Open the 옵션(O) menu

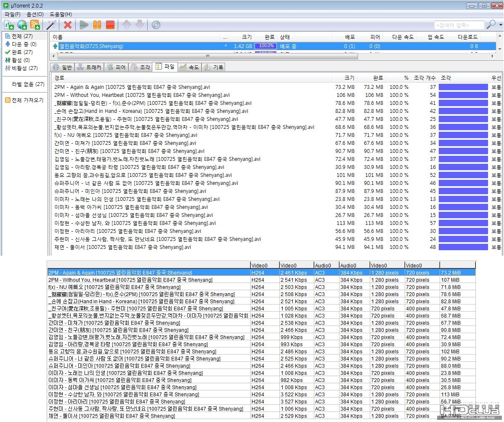(35, 14)
